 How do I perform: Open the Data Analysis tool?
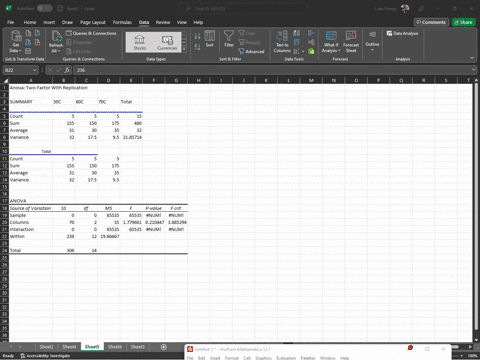(402, 33)
